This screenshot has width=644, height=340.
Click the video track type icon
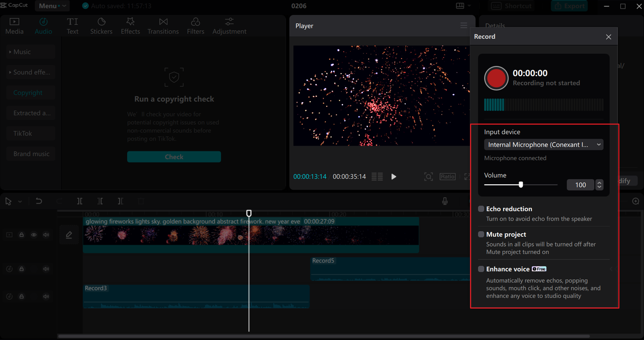click(x=9, y=235)
